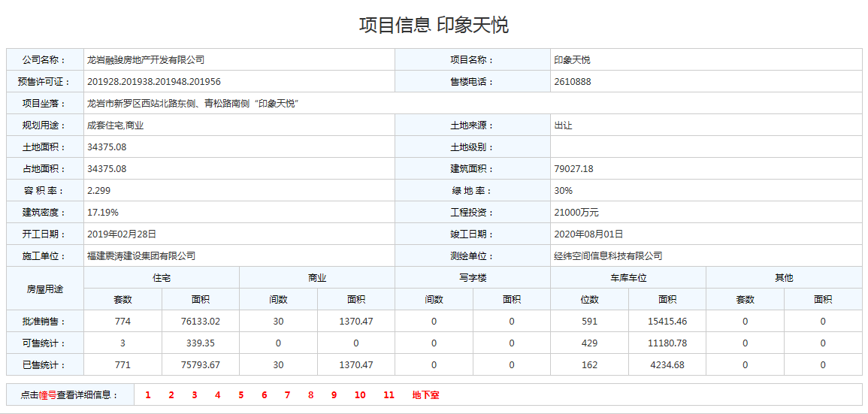Viewport: 868px width, 414px height.
Task: Open building number 11 details
Action: [389, 395]
